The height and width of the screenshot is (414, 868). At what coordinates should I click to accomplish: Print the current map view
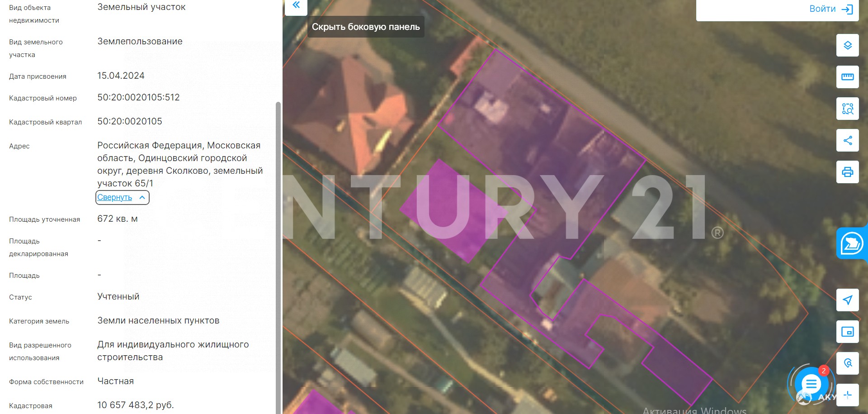click(847, 172)
